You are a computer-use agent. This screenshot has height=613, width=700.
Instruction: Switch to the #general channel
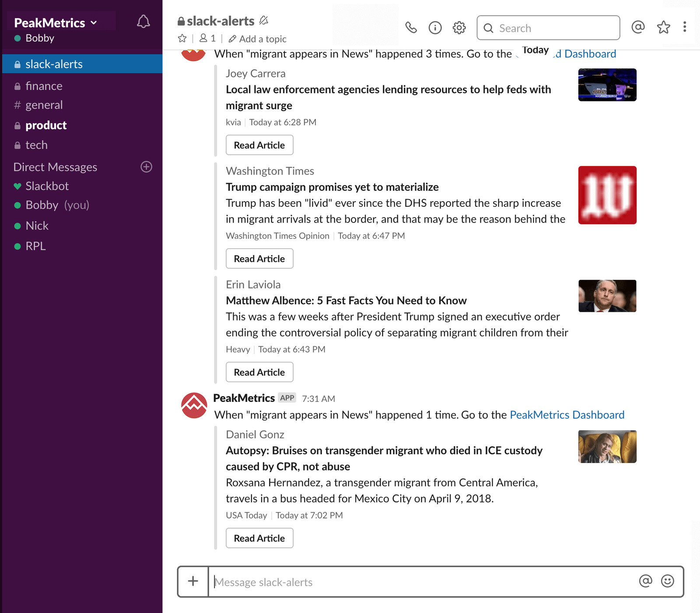click(x=44, y=105)
